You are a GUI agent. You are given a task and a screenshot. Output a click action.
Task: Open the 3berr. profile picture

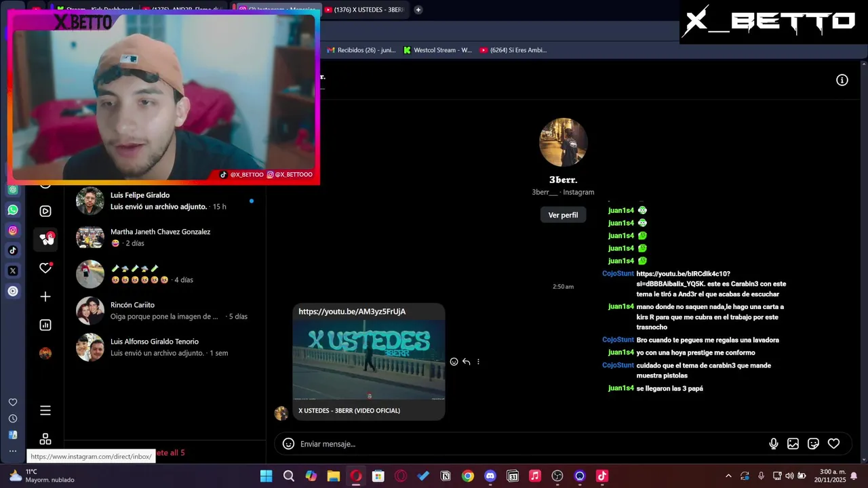pos(563,142)
